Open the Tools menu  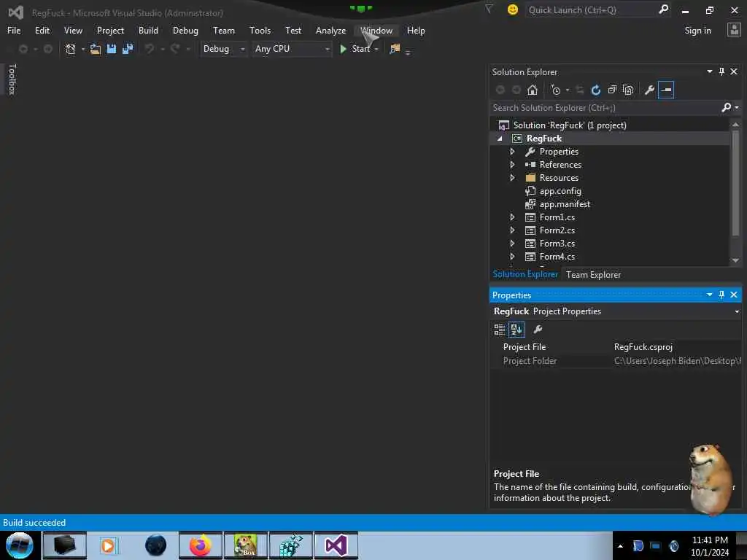[260, 31]
